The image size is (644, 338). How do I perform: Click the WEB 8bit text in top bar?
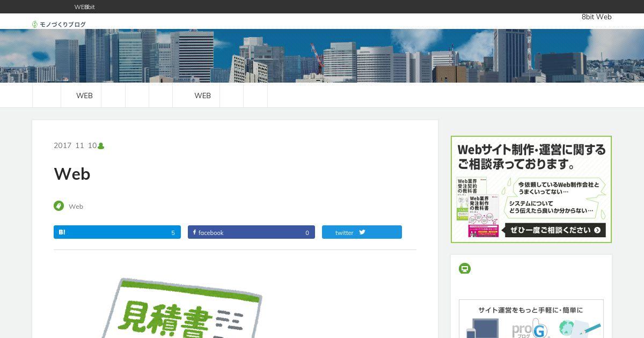pos(84,7)
